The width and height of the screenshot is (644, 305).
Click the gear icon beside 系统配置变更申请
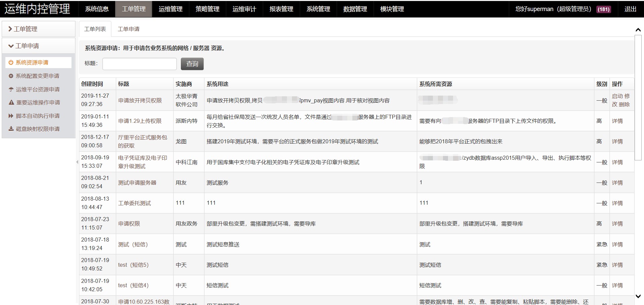[11, 76]
